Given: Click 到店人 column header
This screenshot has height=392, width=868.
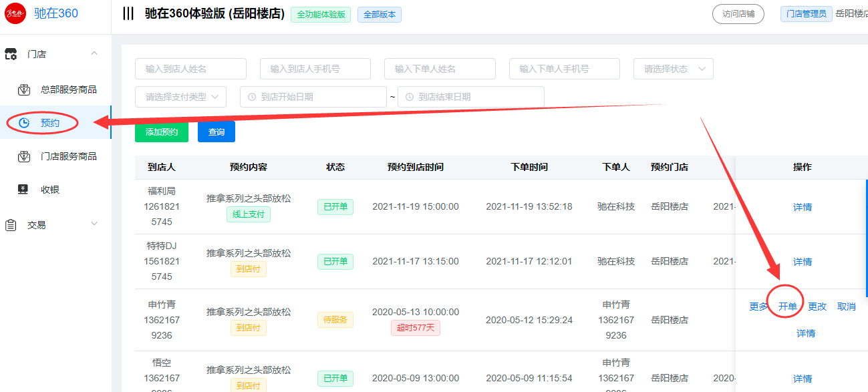Looking at the screenshot, I should click(x=162, y=167).
